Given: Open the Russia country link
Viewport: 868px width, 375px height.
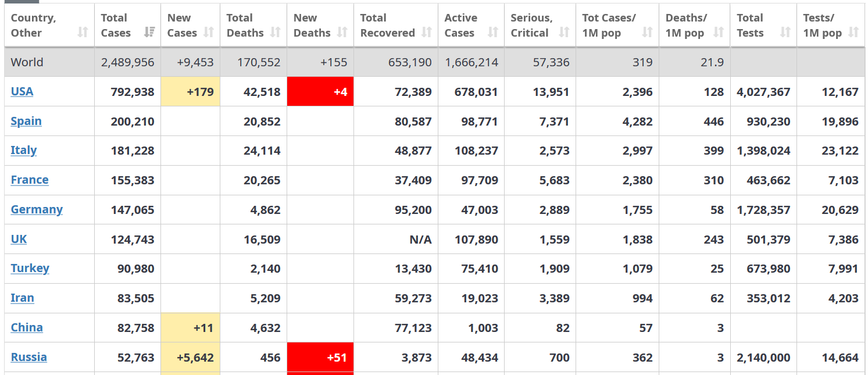Looking at the screenshot, I should pyautogui.click(x=28, y=357).
